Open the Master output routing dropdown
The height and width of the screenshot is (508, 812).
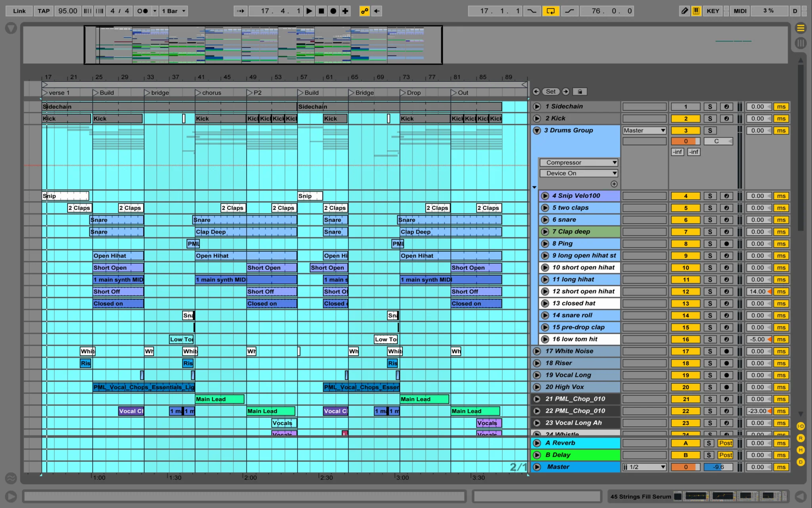[x=644, y=131]
